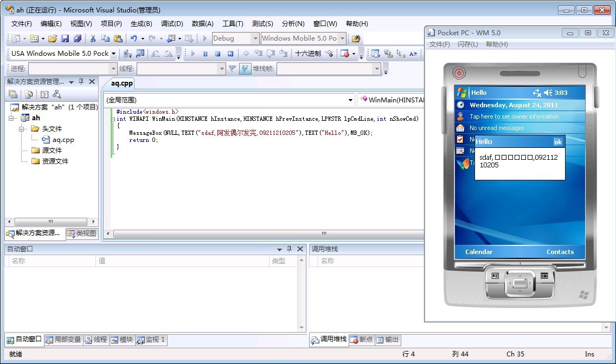The width and height of the screenshot is (616, 364).
Task: Click the Open File folder icon
Action: (x=52, y=38)
